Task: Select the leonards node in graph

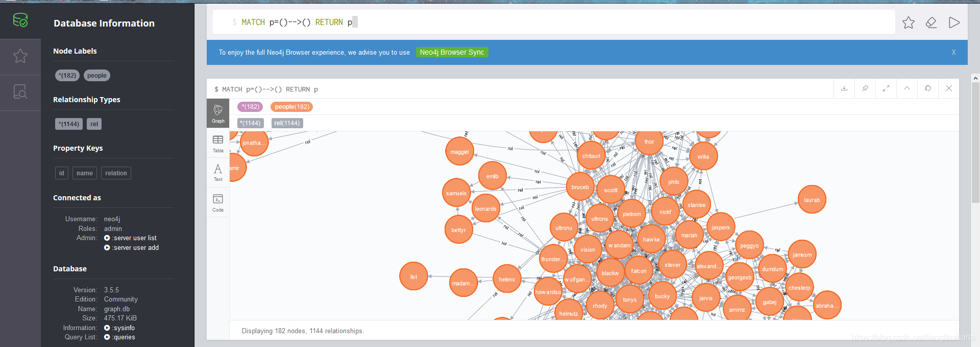Action: pyautogui.click(x=485, y=209)
